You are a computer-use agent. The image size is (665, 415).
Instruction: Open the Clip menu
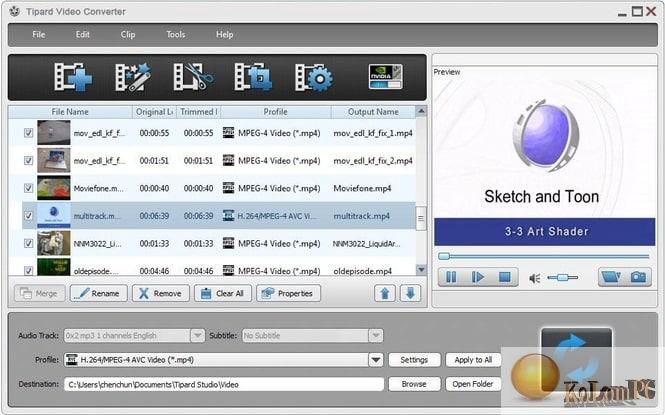pos(128,34)
